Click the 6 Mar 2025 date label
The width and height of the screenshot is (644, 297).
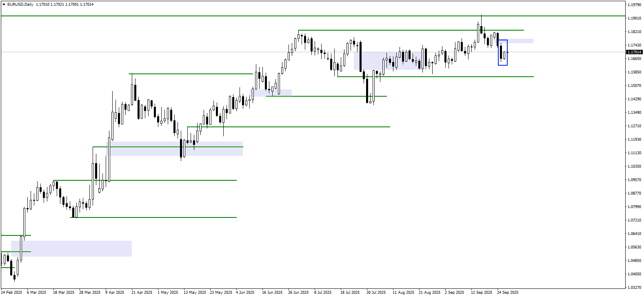tap(37, 293)
